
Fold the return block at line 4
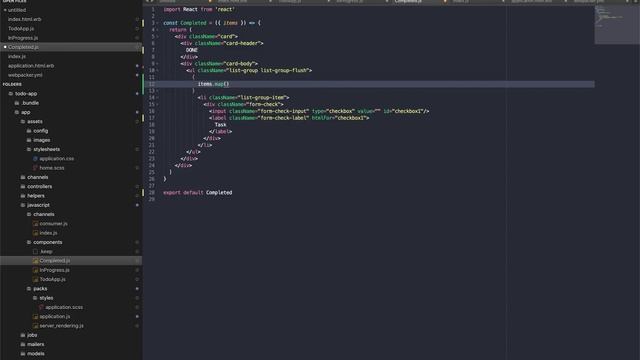click(x=158, y=30)
